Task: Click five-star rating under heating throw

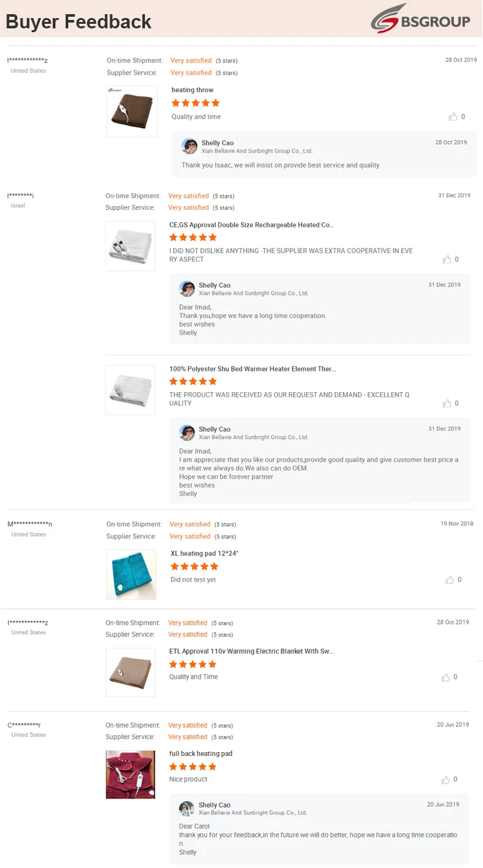Action: click(x=196, y=103)
